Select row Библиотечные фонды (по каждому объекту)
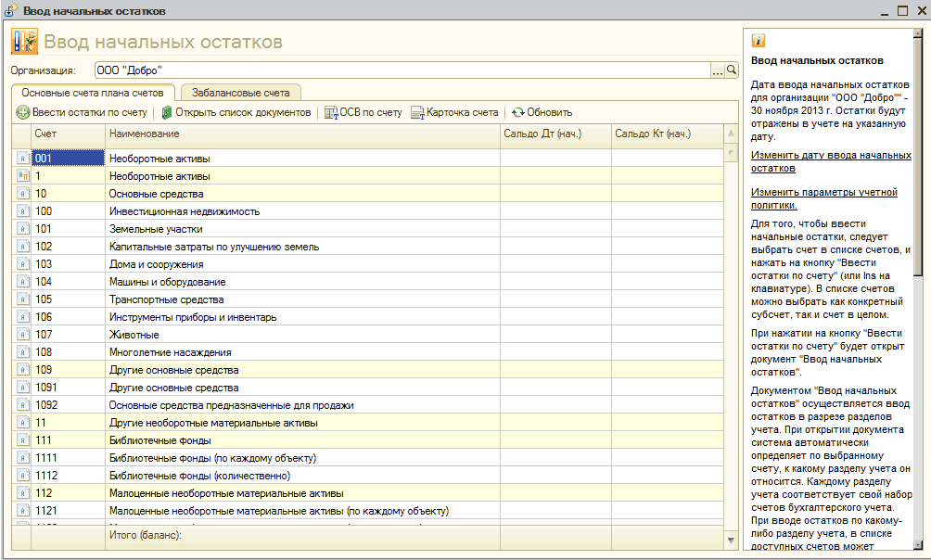 pos(367,458)
